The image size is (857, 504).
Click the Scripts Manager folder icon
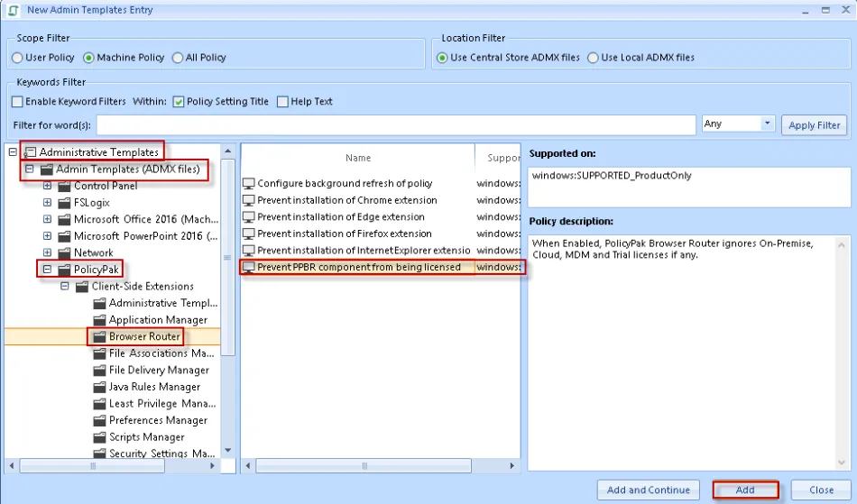click(x=99, y=437)
